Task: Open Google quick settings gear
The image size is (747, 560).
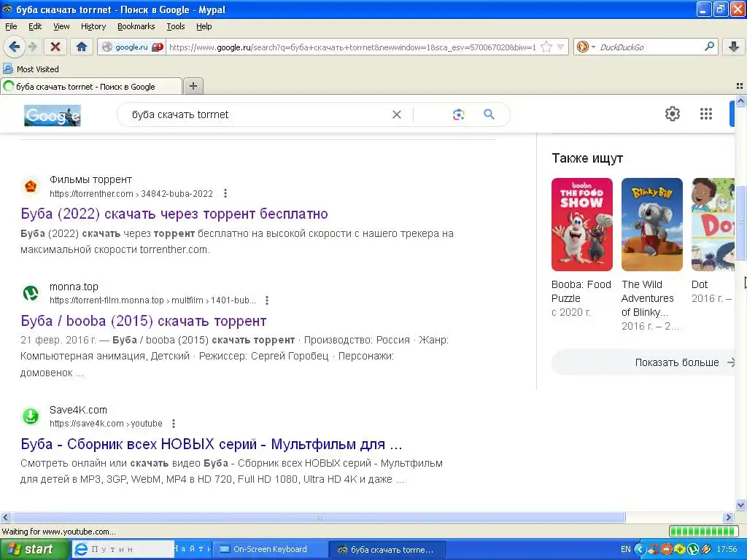Action: 672,114
